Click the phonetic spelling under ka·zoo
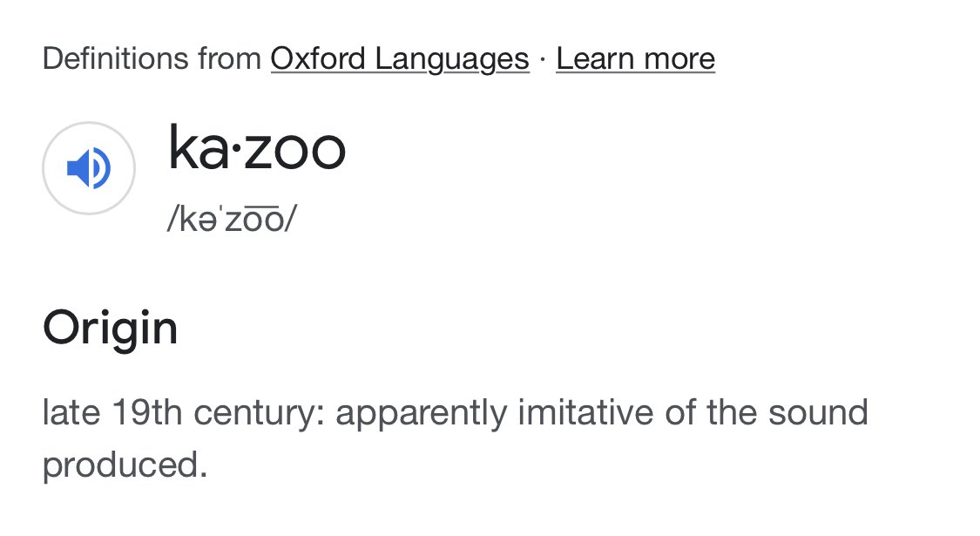980x536 pixels. click(x=232, y=218)
